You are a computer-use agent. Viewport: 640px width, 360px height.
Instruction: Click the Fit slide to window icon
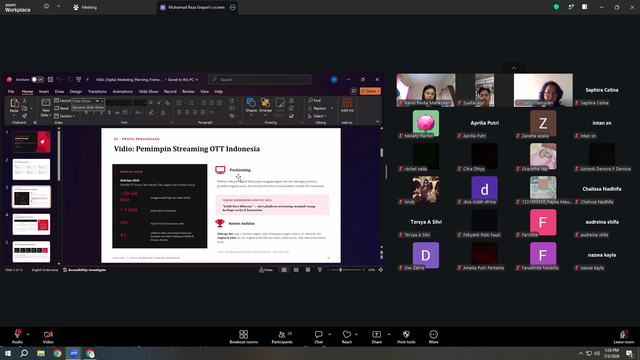[380, 270]
